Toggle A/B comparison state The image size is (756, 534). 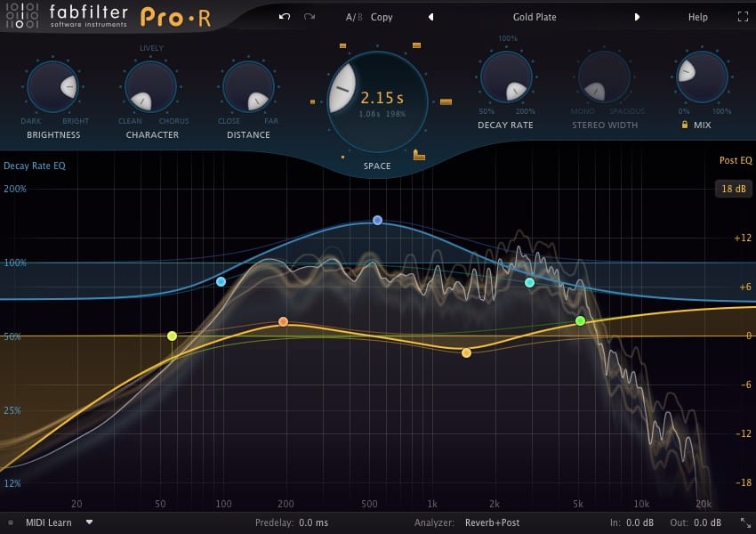click(354, 17)
